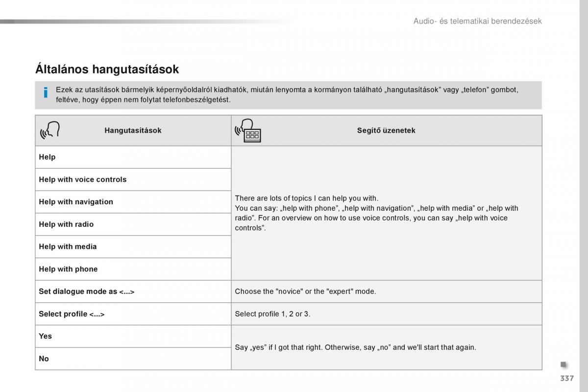Select the 'Help' command cell
This screenshot has height=392, width=588.
(x=133, y=157)
